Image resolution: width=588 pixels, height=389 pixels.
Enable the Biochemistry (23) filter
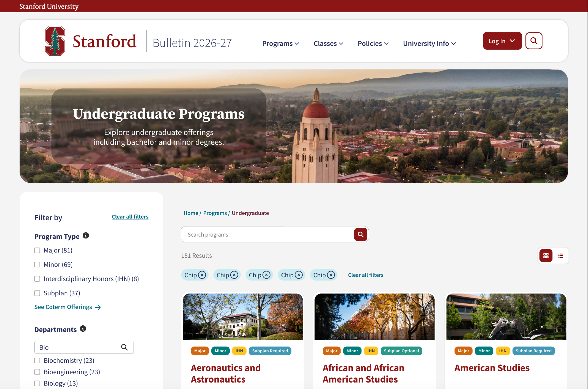[37, 361]
